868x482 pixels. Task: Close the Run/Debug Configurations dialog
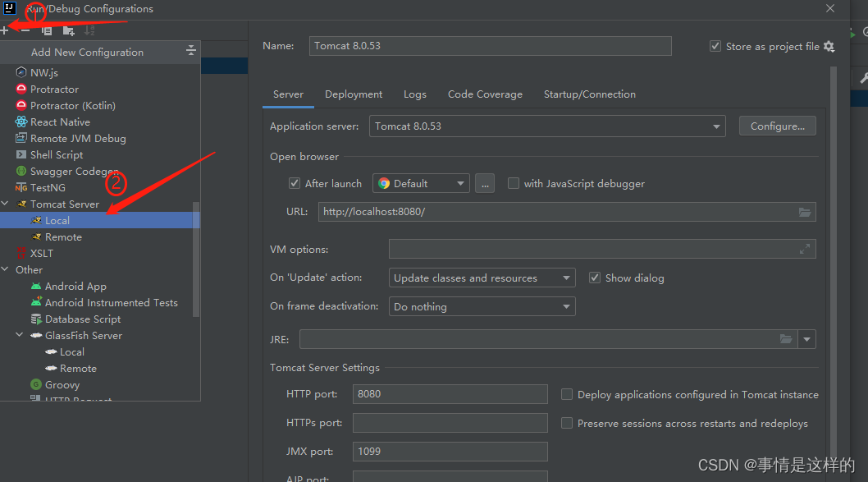pos(829,8)
